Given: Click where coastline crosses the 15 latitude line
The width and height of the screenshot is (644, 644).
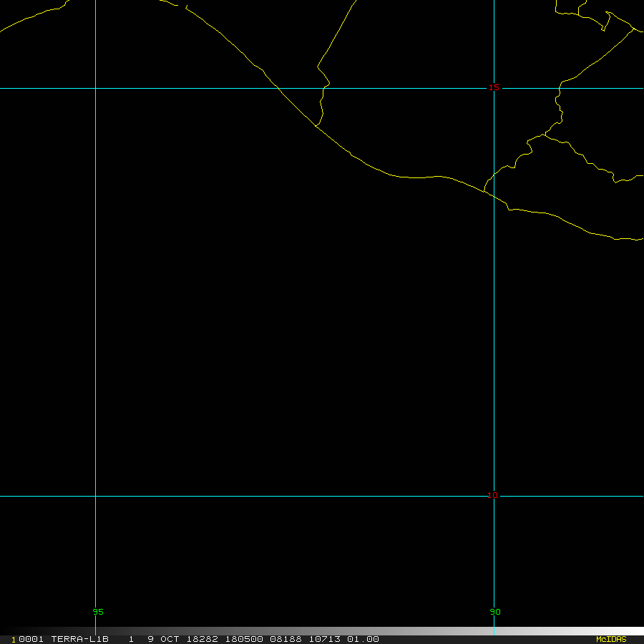Looking at the screenshot, I should click(x=278, y=89).
